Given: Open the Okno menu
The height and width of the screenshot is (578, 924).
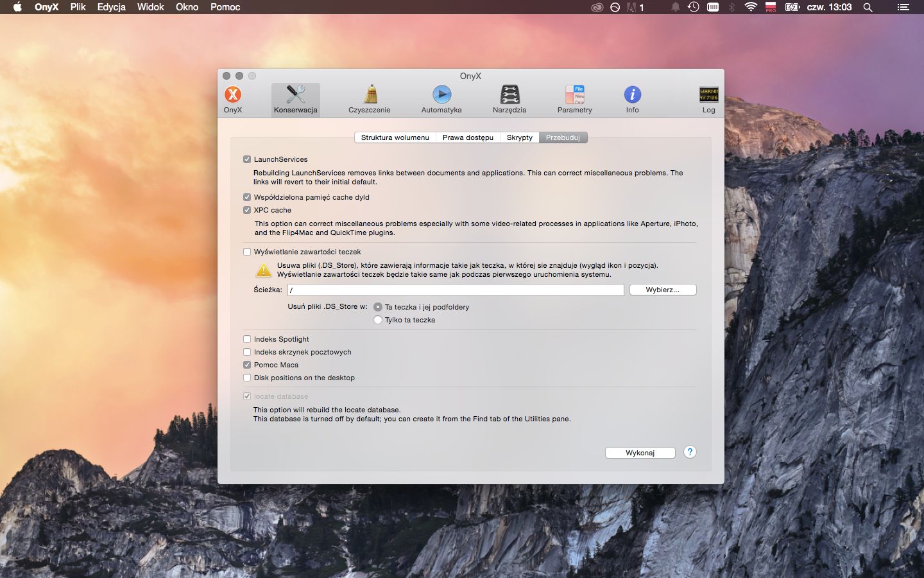Looking at the screenshot, I should 187,7.
